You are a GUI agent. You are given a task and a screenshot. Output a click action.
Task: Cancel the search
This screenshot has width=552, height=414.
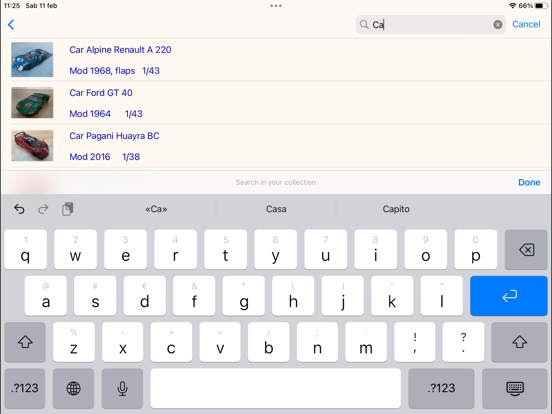[x=526, y=24]
